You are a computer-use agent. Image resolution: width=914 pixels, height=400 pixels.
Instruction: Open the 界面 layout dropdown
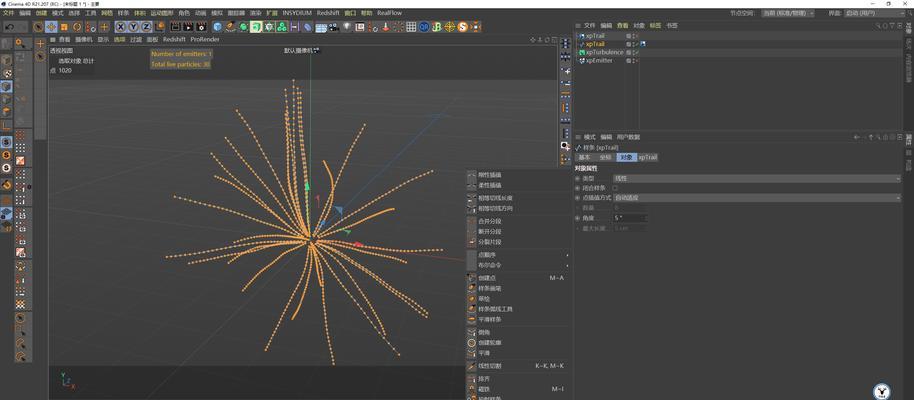tap(875, 13)
